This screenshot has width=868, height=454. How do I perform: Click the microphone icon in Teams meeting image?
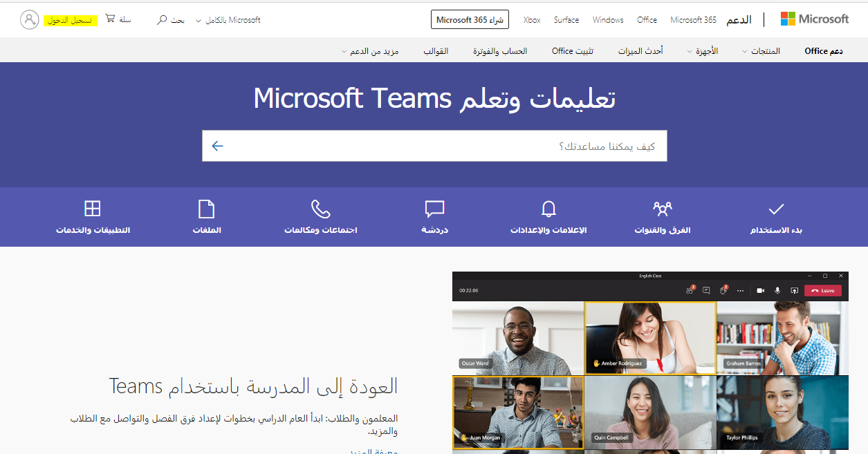coord(777,291)
